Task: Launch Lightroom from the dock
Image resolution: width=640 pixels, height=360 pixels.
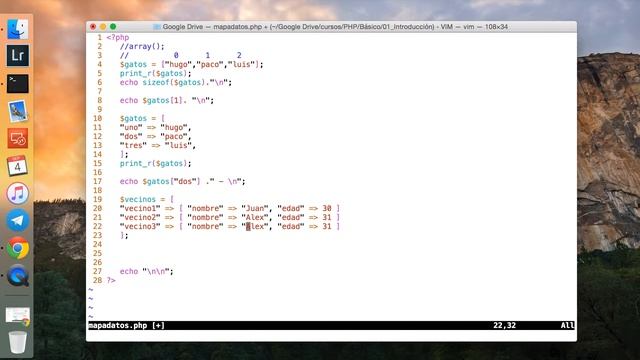Action: point(18,56)
